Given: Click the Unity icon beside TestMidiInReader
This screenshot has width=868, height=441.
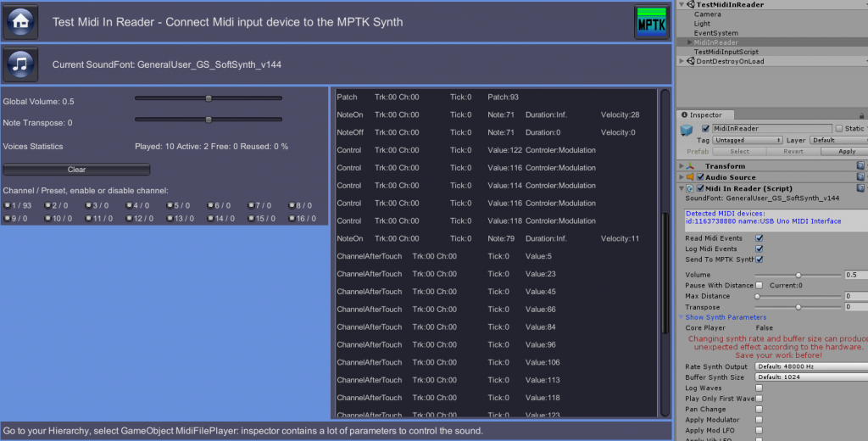Looking at the screenshot, I should pos(691,4).
